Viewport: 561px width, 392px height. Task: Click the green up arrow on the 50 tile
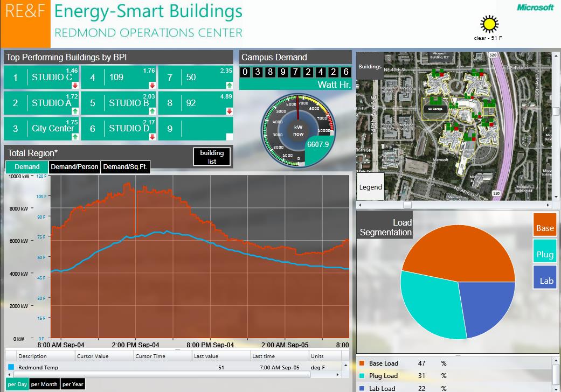coord(230,86)
